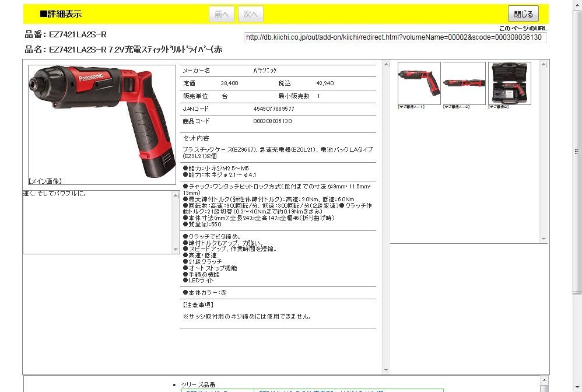Open the main product image of red driver
The height and width of the screenshot is (392, 582).
click(x=102, y=123)
